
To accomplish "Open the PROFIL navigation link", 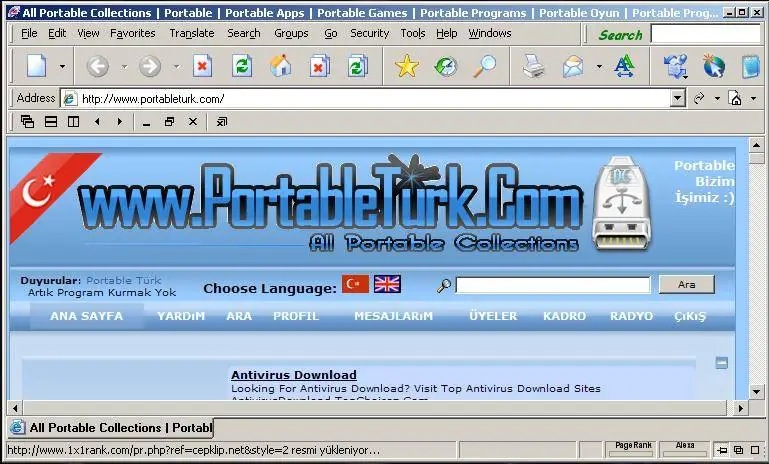I will (296, 316).
